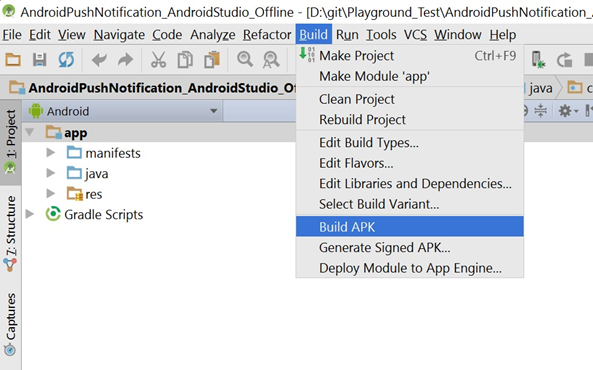Open the Refactor menu
The image size is (593, 370).
click(267, 35)
